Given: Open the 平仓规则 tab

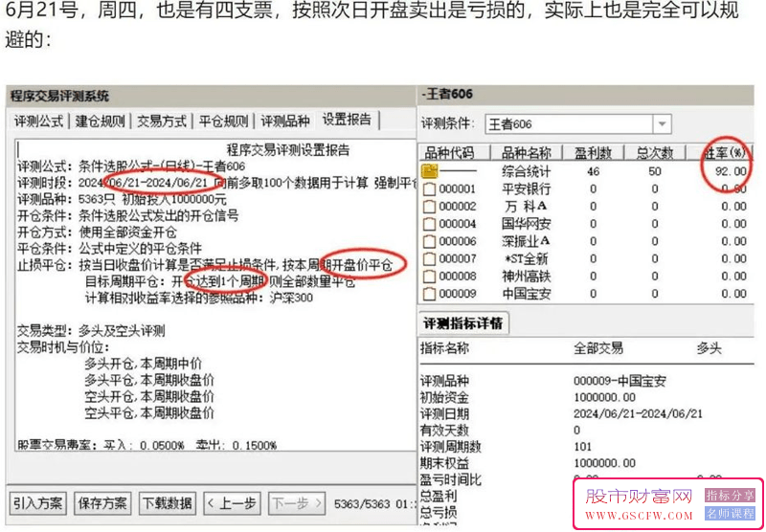Looking at the screenshot, I should (223, 122).
